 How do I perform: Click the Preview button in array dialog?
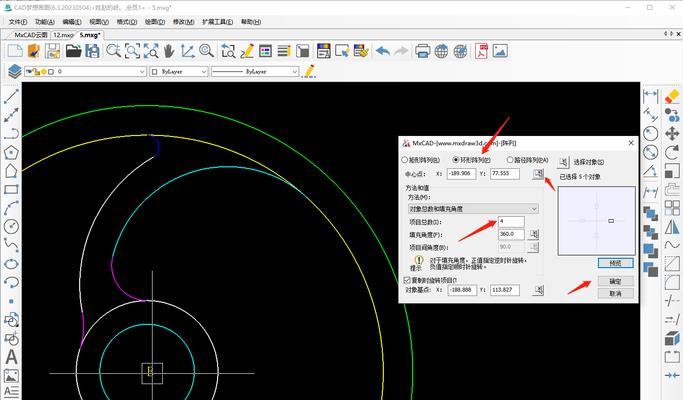point(615,263)
